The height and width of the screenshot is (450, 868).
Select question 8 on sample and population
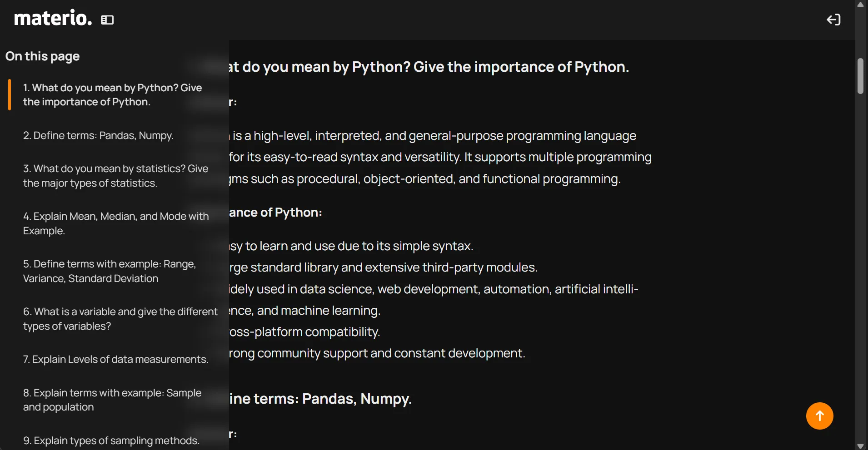click(112, 400)
